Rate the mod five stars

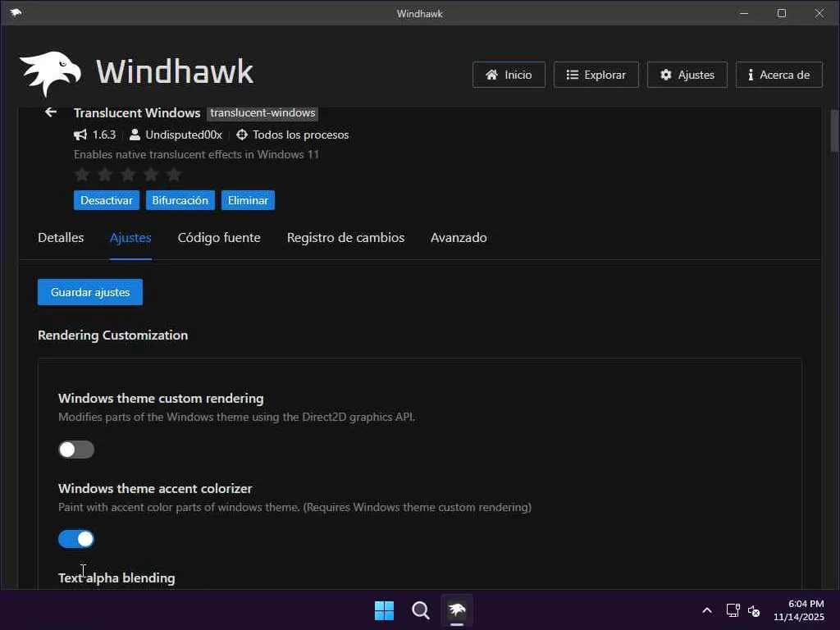[174, 174]
